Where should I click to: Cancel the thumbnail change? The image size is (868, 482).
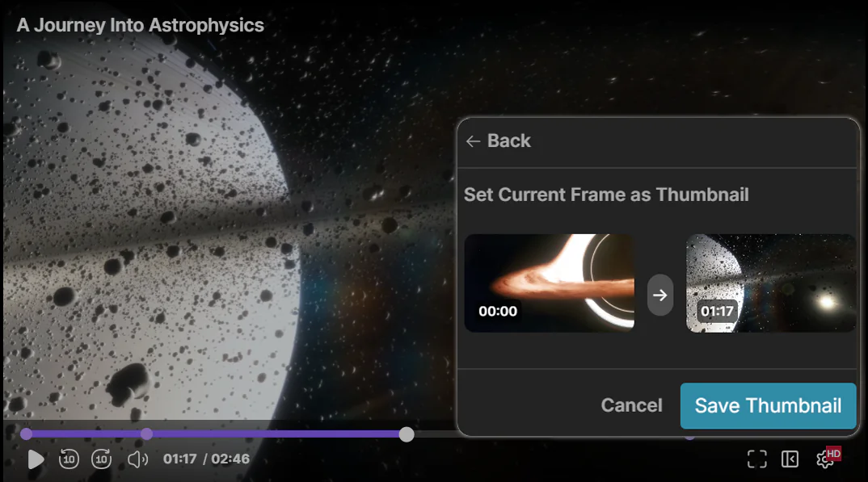coord(632,405)
